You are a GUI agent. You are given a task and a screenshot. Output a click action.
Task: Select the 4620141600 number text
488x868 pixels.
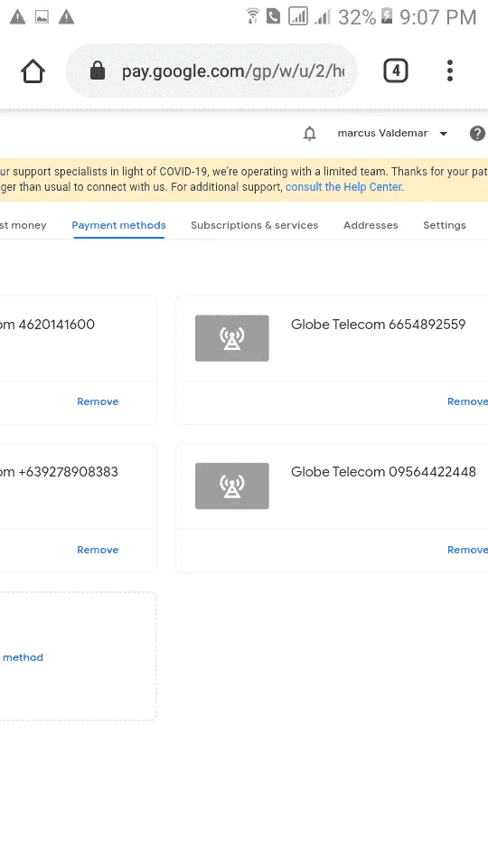(x=56, y=325)
